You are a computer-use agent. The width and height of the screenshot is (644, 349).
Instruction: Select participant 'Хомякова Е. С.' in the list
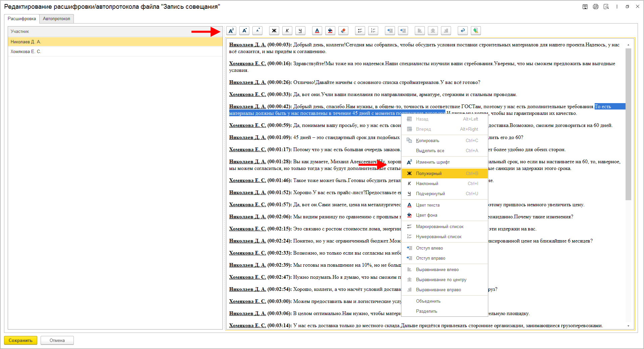[26, 52]
